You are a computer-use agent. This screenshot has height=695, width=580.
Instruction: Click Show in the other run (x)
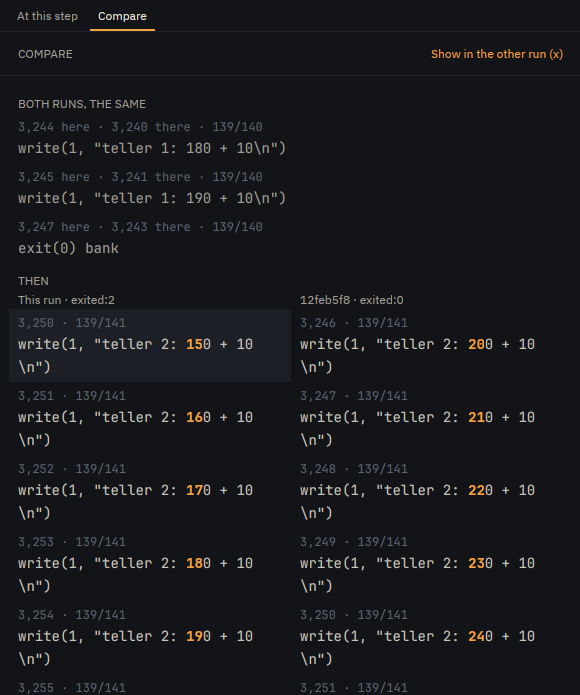497,54
